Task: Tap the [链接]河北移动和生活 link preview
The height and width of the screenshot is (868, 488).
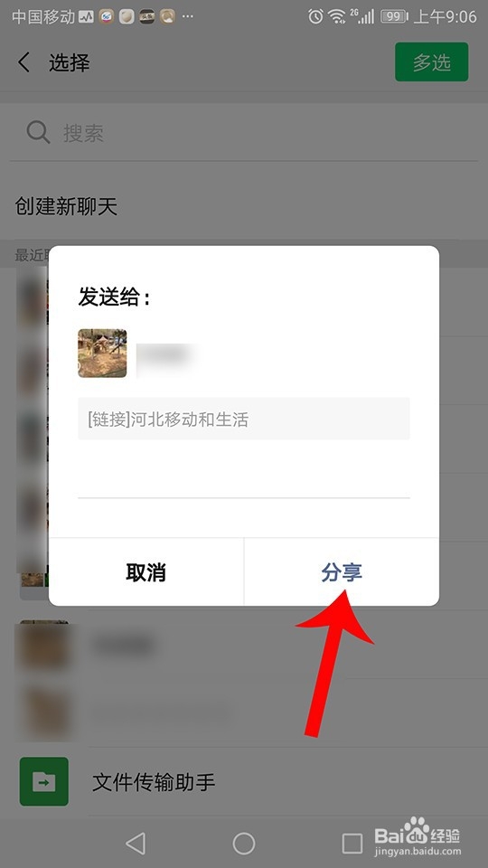Action: (x=243, y=419)
